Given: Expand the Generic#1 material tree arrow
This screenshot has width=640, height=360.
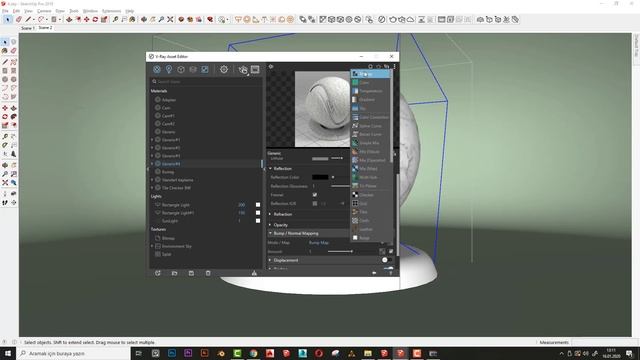Looking at the screenshot, I should tap(152, 140).
